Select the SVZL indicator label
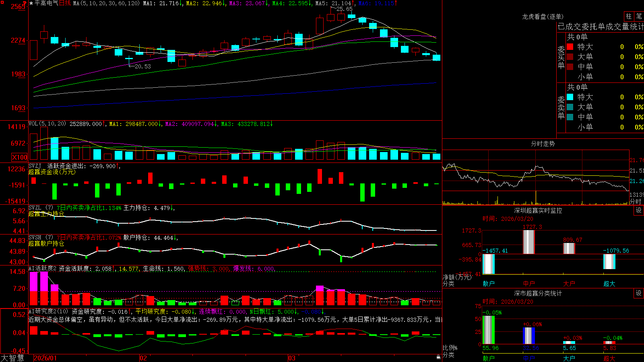 tap(35, 208)
